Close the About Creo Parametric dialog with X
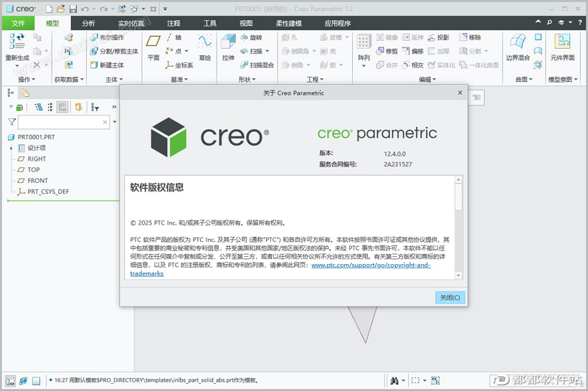Screen dimensions: 588x391 point(460,93)
